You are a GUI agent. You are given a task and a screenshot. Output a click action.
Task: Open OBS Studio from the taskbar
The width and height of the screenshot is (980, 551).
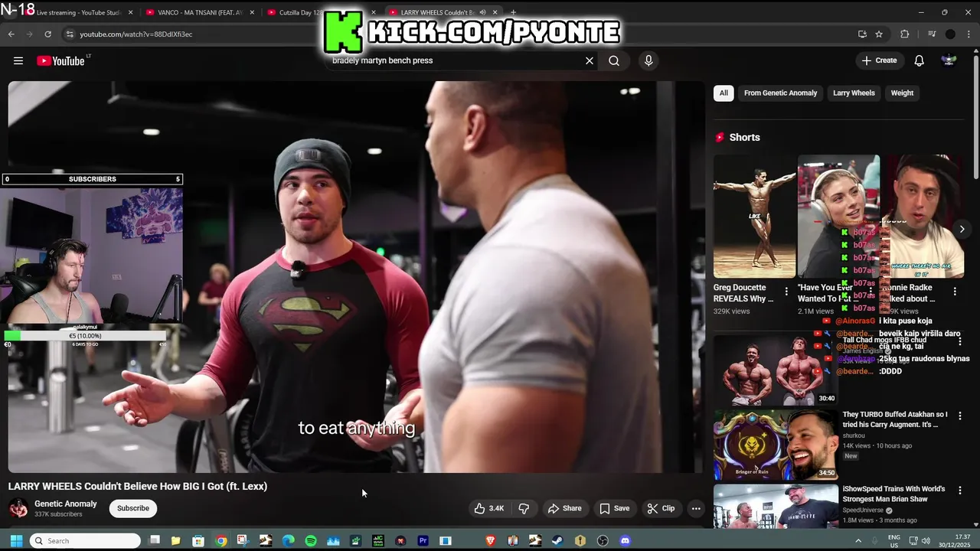click(x=603, y=540)
